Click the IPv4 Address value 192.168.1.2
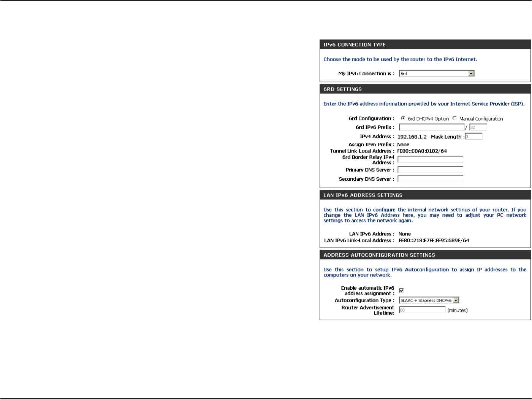The height and width of the screenshot is (399, 532). (412, 137)
